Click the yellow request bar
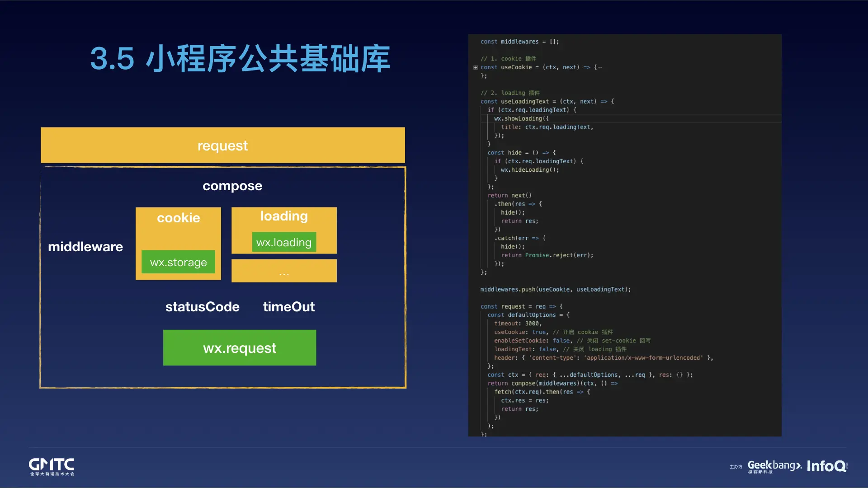 tap(222, 145)
